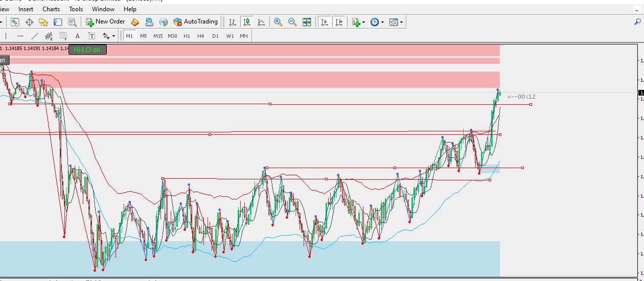The image size is (644, 281).
Task: Select the Fibonacci retracement tool
Action: (63, 36)
